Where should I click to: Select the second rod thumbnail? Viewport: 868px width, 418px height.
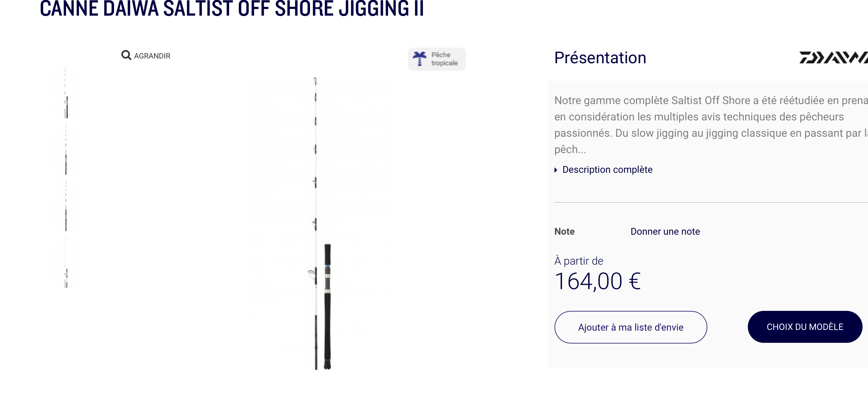pos(66,150)
